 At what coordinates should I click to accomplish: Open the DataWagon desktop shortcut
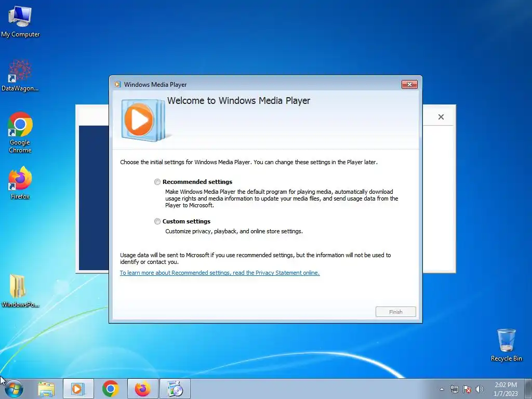click(x=20, y=75)
